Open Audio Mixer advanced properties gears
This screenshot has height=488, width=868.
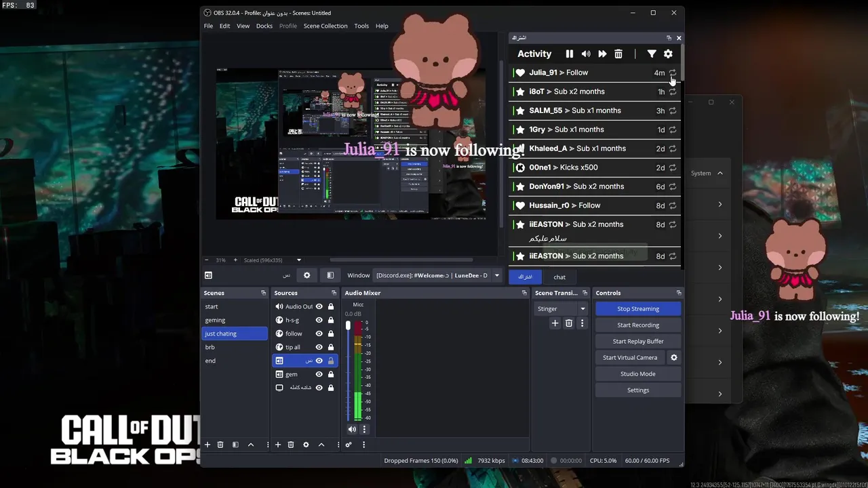pos(349,445)
